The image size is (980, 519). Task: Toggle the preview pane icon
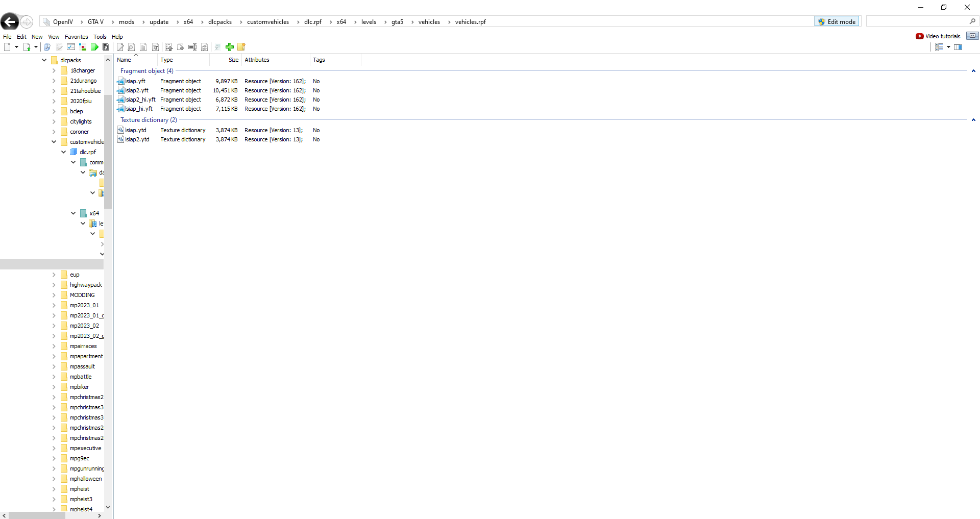pos(958,47)
